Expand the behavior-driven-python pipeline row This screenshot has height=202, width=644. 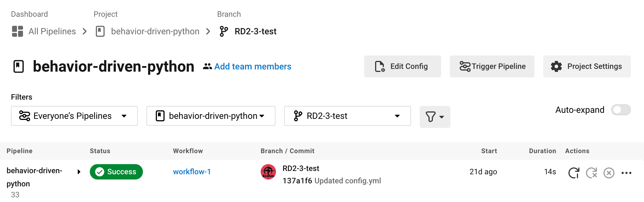click(x=79, y=172)
